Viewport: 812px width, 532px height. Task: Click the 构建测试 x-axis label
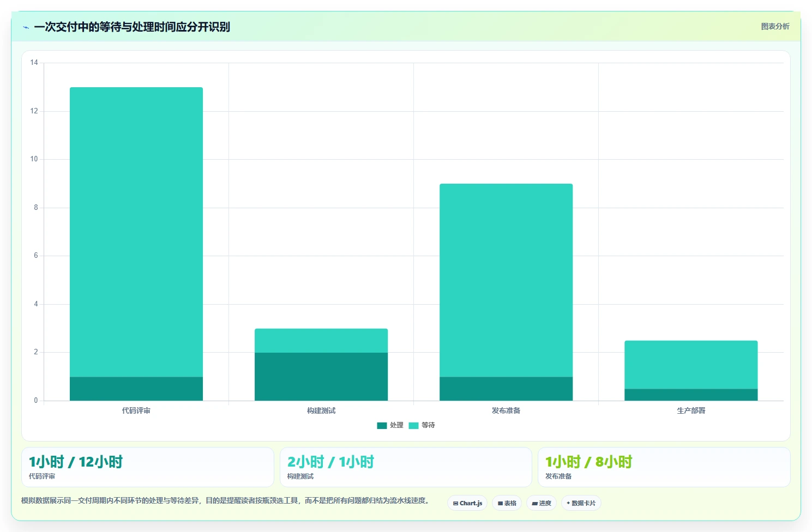(321, 410)
